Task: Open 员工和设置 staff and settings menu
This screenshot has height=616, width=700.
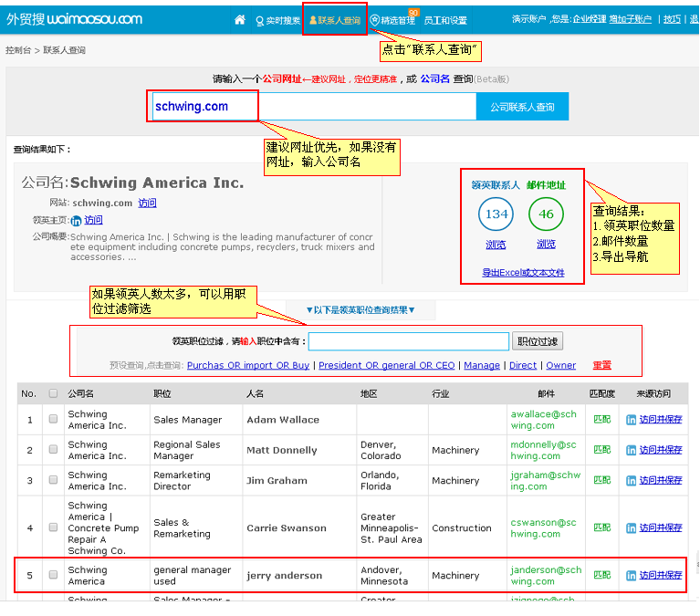Action: pos(445,20)
